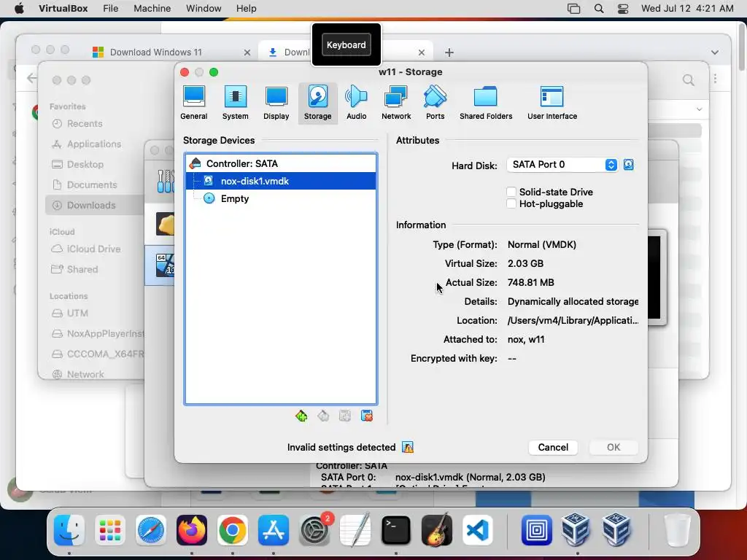Open the Shared Folders settings section
The height and width of the screenshot is (560, 747).
coord(486,103)
